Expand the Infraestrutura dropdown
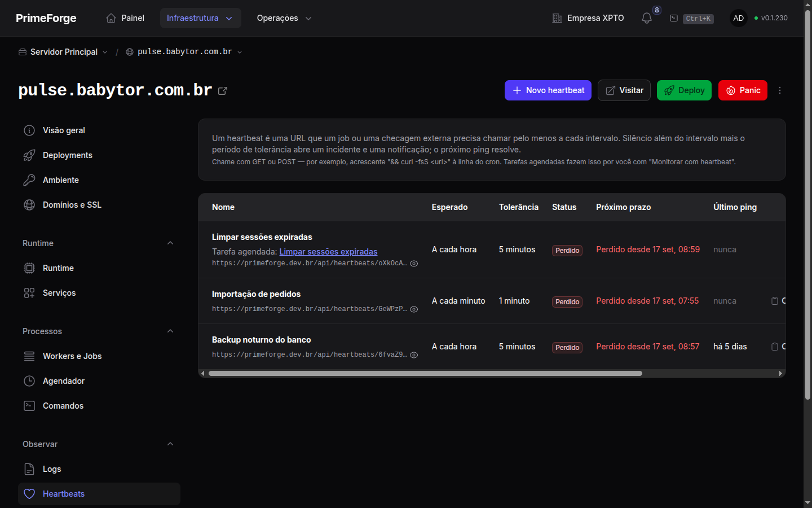The width and height of the screenshot is (812, 508). coord(200,18)
